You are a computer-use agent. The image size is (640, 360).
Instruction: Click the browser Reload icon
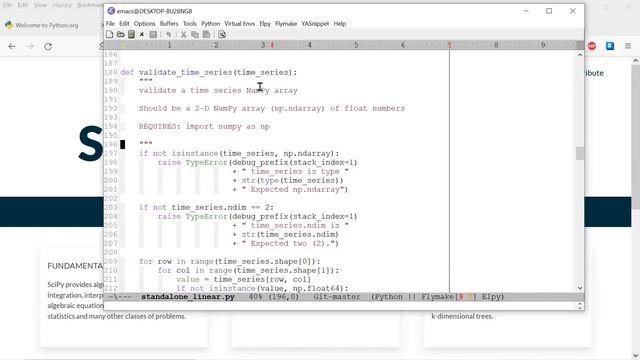pyautogui.click(x=48, y=47)
